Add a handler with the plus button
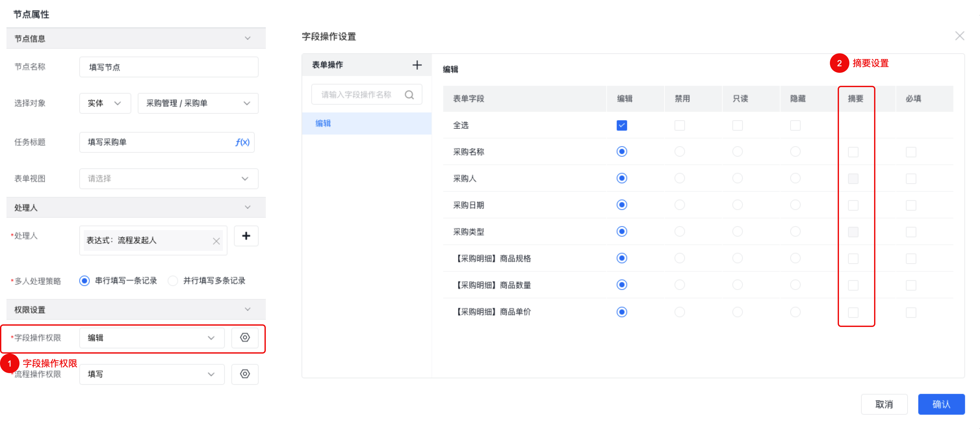The image size is (980, 429). tap(246, 236)
